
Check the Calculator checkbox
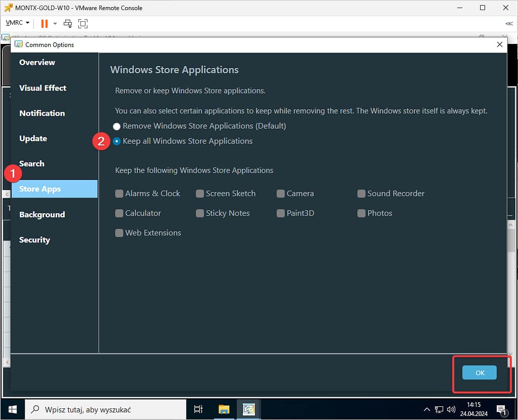pos(119,213)
